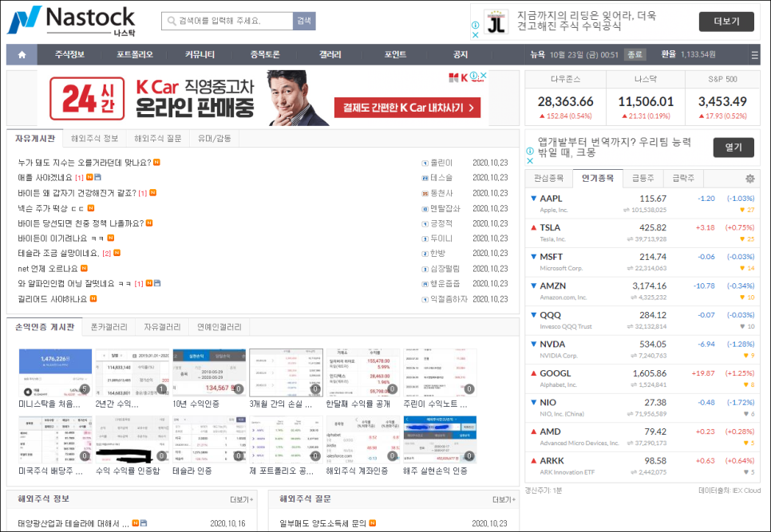
Task: Expand 더보기+ for 해외주식 정보 section
Action: click(241, 499)
